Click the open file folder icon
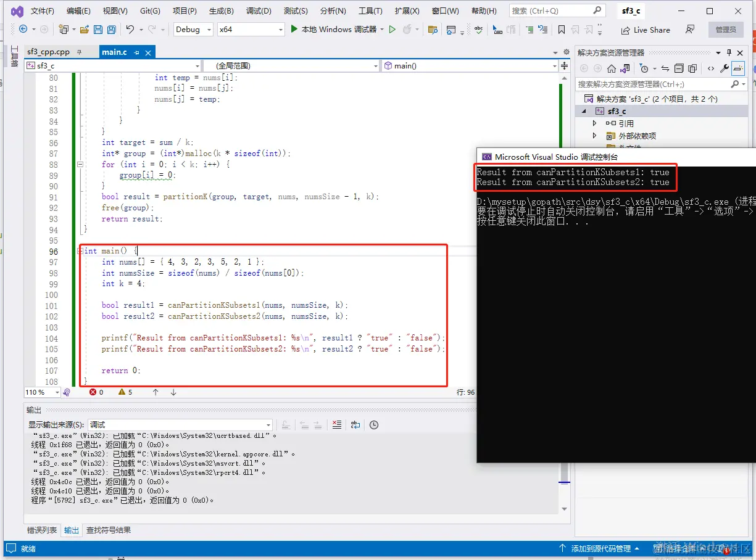 85,30
